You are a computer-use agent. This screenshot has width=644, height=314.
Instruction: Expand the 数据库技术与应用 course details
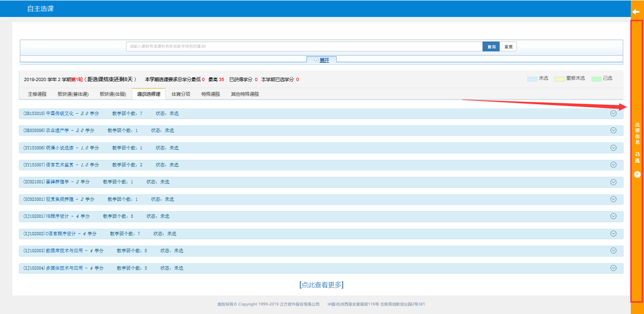(613, 250)
